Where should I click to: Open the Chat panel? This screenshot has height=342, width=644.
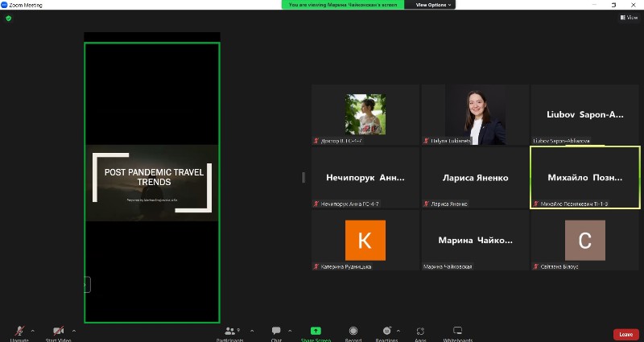(276, 332)
